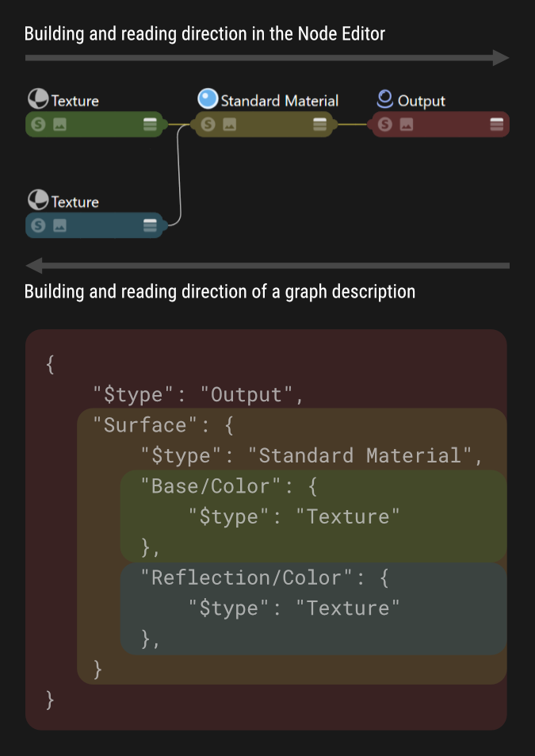Click the "Reflection/Color" key in the JSON
Viewport: 535px width, 756px height.
[243, 578]
